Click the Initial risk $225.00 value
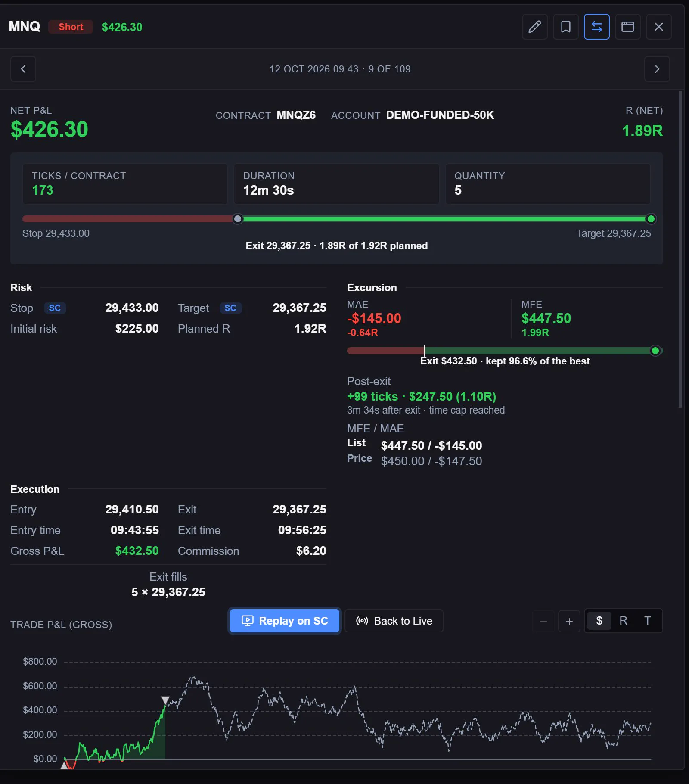The height and width of the screenshot is (784, 689). click(137, 329)
